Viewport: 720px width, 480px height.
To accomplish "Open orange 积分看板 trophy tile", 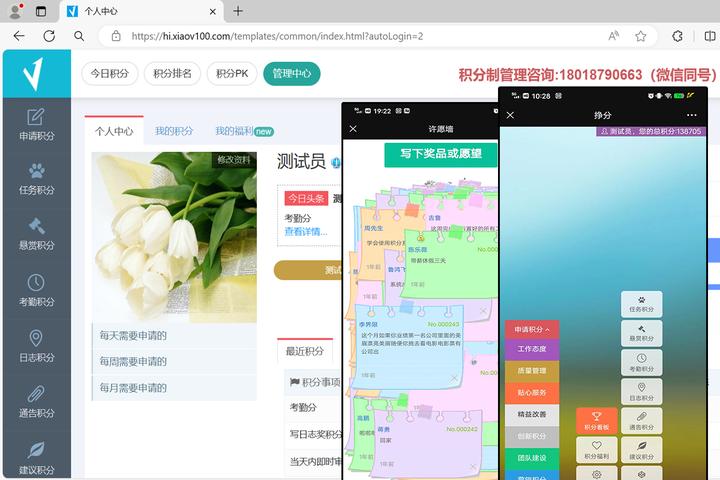I will (x=596, y=421).
